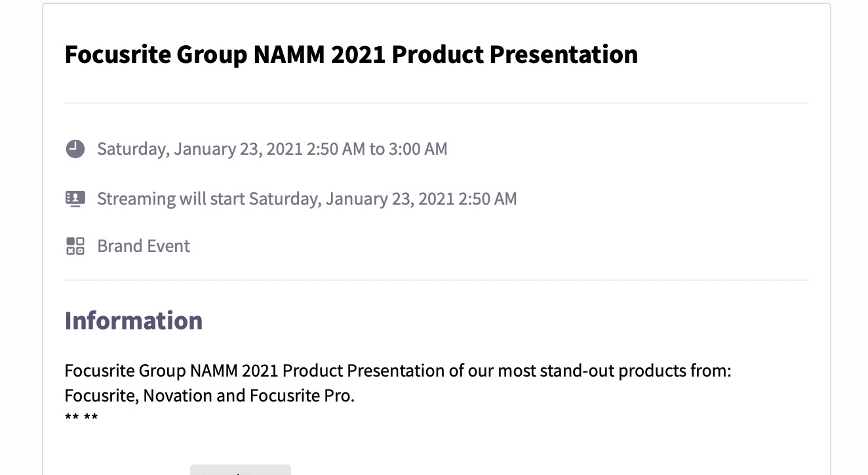The image size is (868, 475).
Task: Click the Focusrite Group NAMM 2021 title
Action: [351, 54]
